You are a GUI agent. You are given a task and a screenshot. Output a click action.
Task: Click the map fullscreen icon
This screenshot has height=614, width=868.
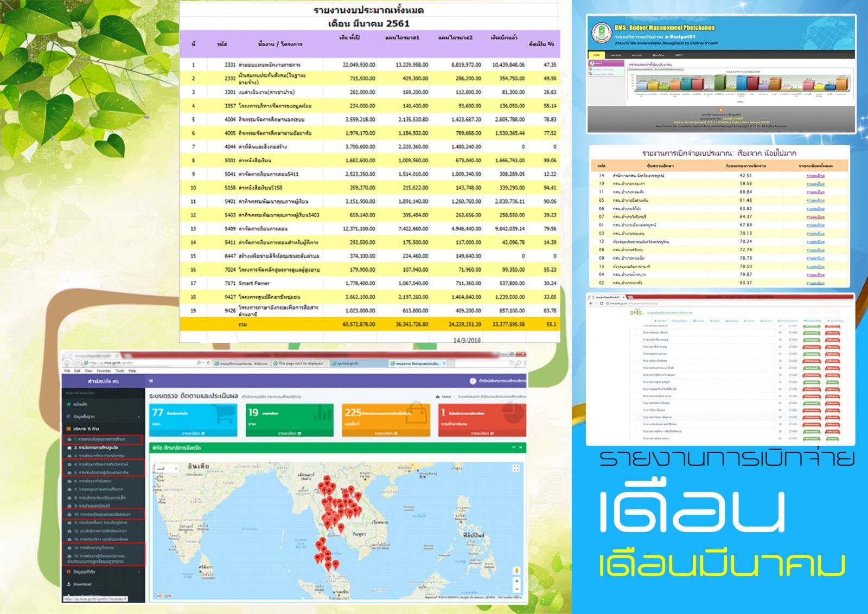[x=516, y=468]
